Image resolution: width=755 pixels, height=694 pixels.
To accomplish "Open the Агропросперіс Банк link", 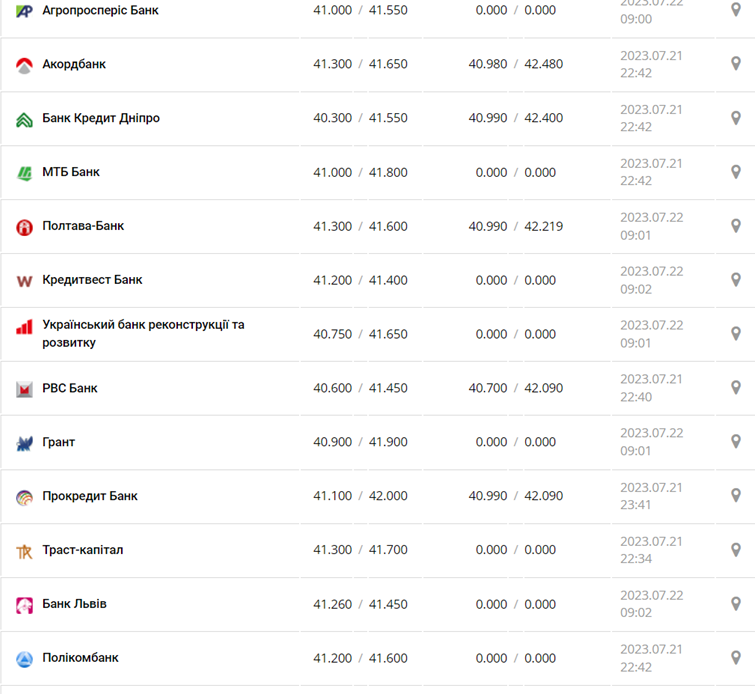I will 100,10.
